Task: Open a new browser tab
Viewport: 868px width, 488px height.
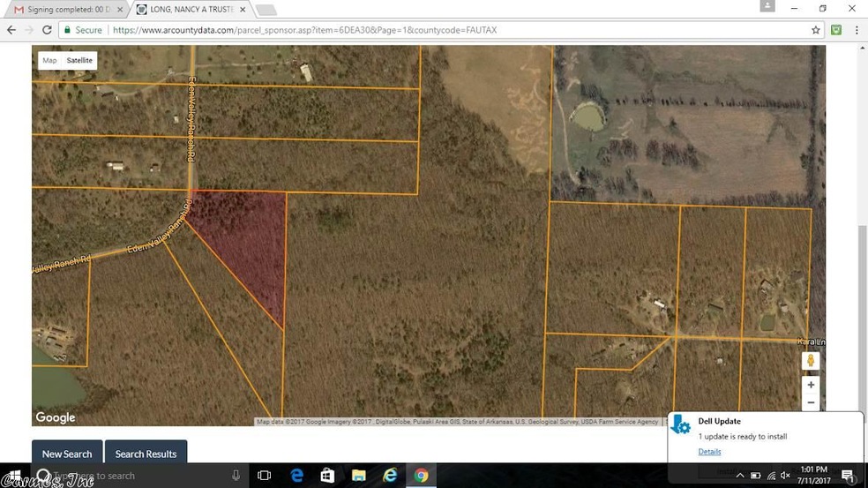Action: tap(266, 10)
